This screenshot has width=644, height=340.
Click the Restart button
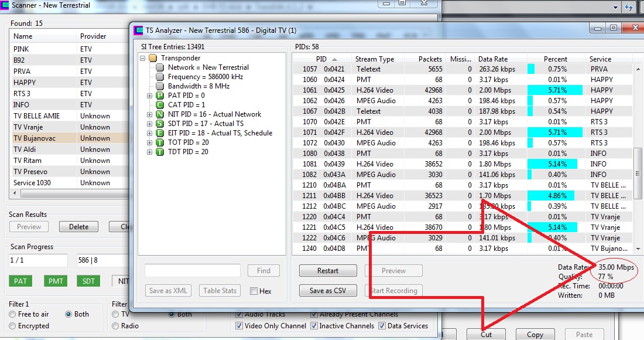pos(328,271)
